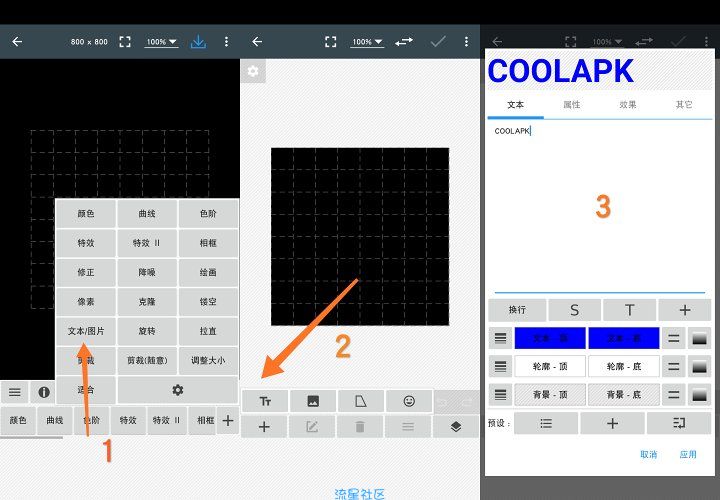Screen dimensions: 720x500
Task: Open the reorder lines icon beside trash icon
Action: [408, 427]
